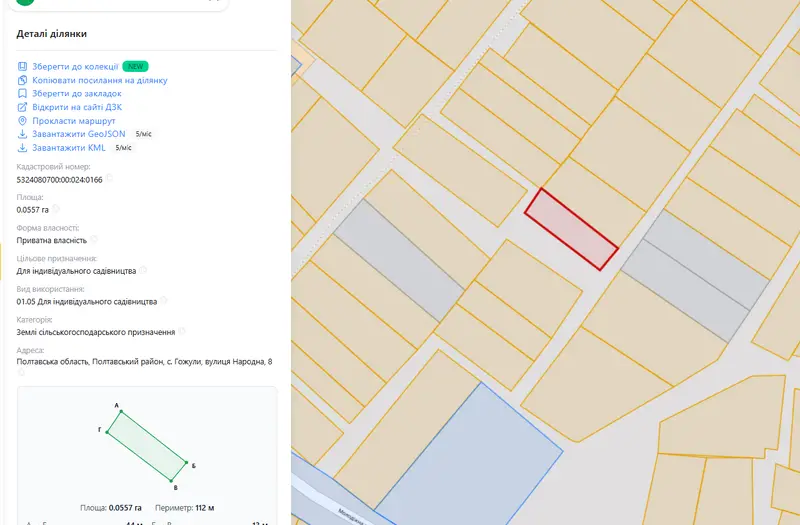
Task: Select cadastral number text 5324080700:00:024:0166
Action: coord(59,180)
